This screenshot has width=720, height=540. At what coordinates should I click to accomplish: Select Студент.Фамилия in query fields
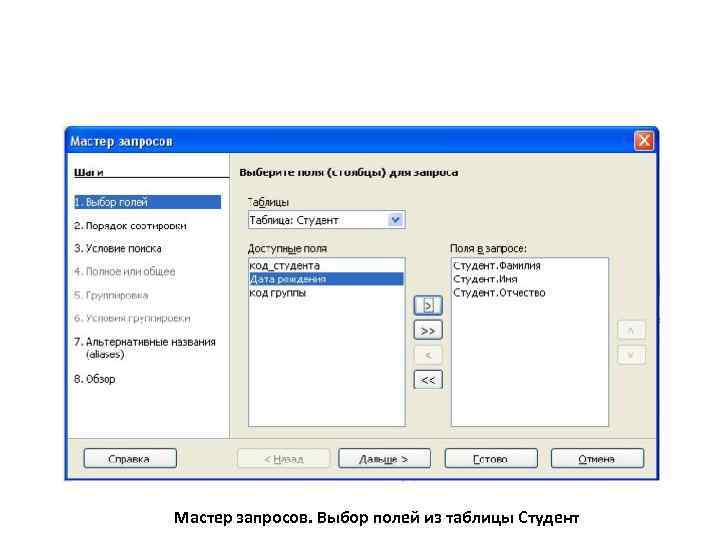[x=530, y=265]
